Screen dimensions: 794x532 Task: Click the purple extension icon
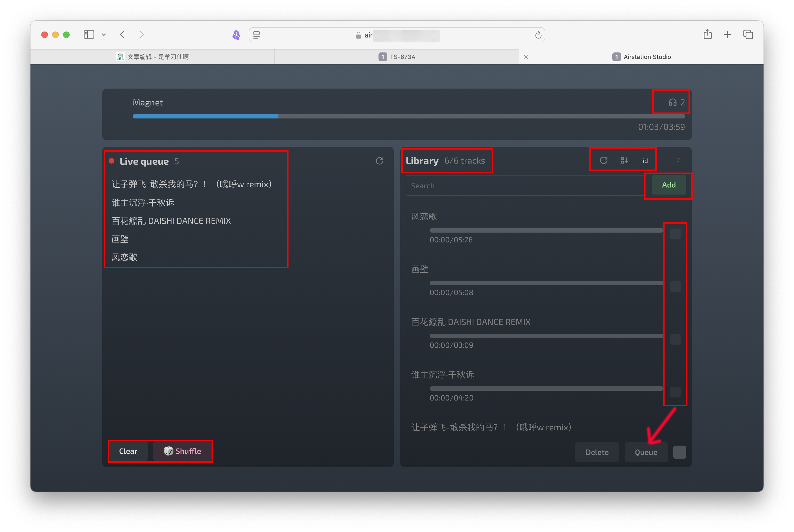point(236,35)
